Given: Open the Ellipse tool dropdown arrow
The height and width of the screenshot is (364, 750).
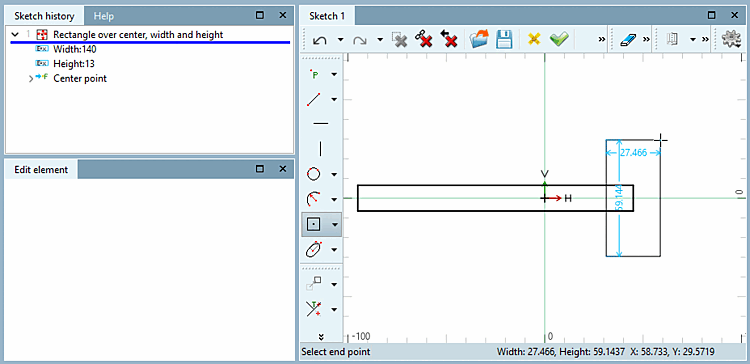Looking at the screenshot, I should [334, 249].
